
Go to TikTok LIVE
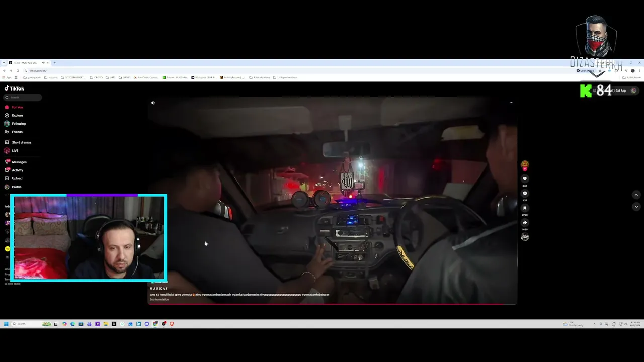(12, 151)
